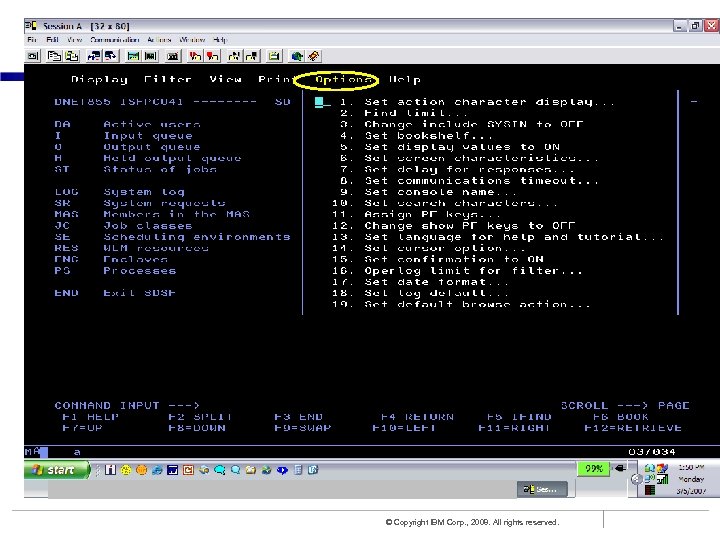This screenshot has width=720, height=540.
Task: Open Color Remap from the toolbar
Action: point(150,56)
